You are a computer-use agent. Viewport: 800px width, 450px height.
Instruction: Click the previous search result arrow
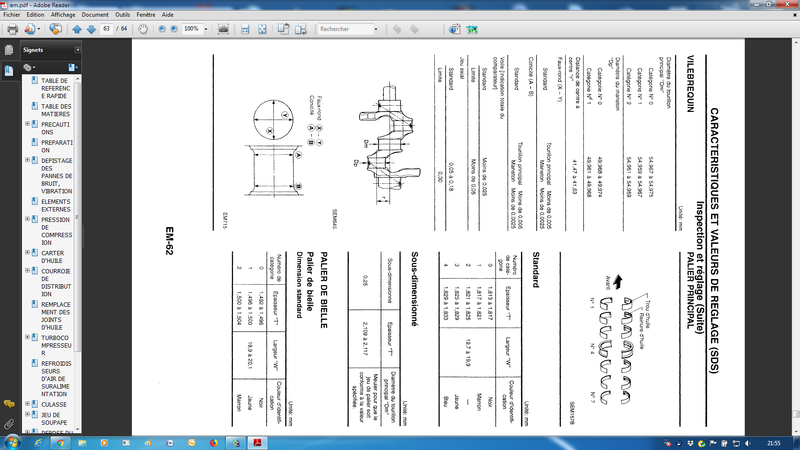tap(397, 29)
